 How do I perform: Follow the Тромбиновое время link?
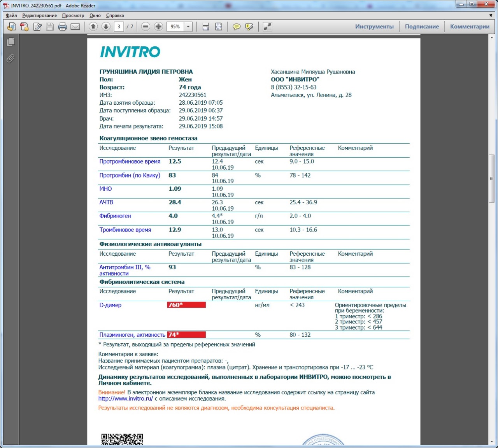[125, 230]
